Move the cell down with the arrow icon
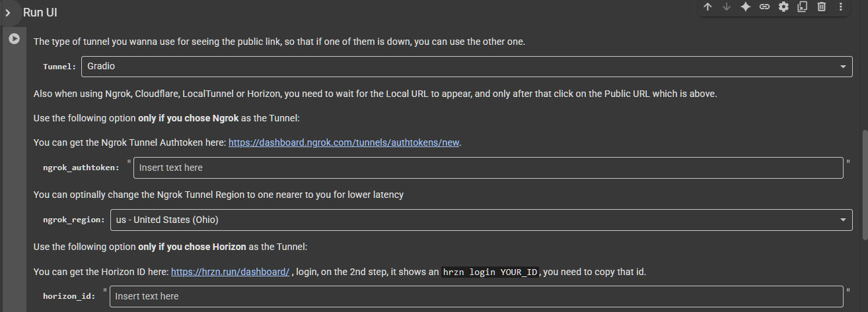The width and height of the screenshot is (868, 312). (727, 7)
